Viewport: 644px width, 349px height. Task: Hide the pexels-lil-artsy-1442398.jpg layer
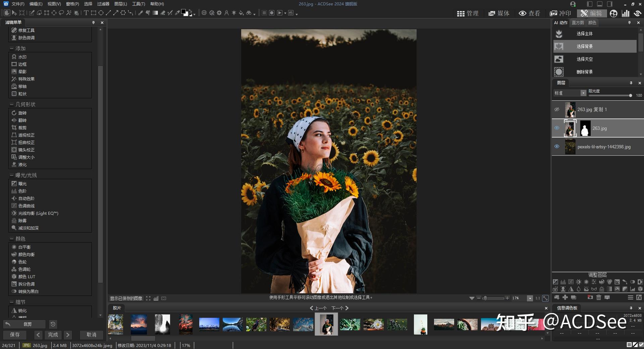(557, 146)
